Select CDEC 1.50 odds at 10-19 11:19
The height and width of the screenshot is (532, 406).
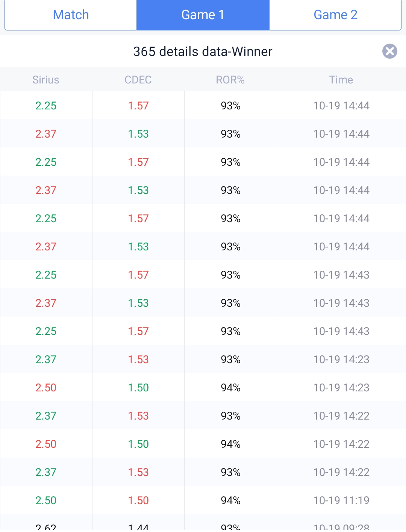click(x=138, y=500)
